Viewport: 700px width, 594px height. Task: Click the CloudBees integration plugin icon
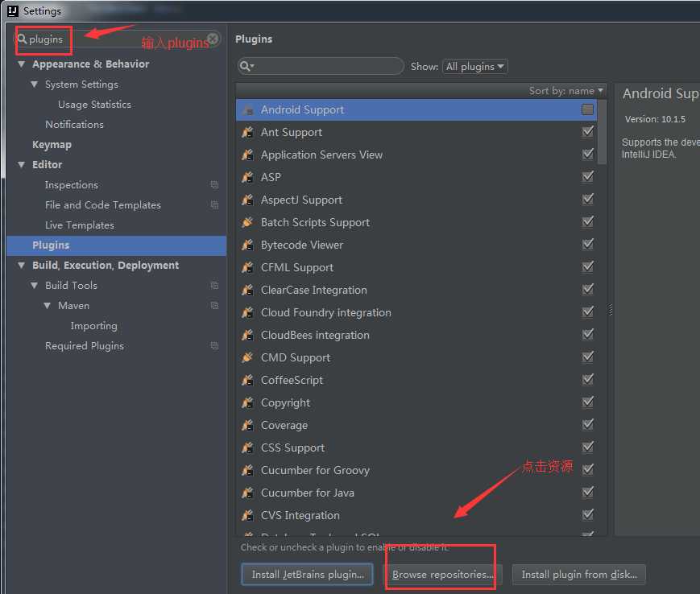(247, 335)
